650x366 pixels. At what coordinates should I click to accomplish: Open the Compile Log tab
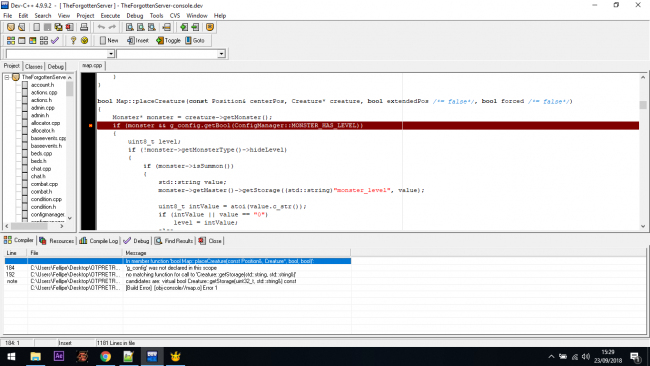pyautogui.click(x=99, y=241)
